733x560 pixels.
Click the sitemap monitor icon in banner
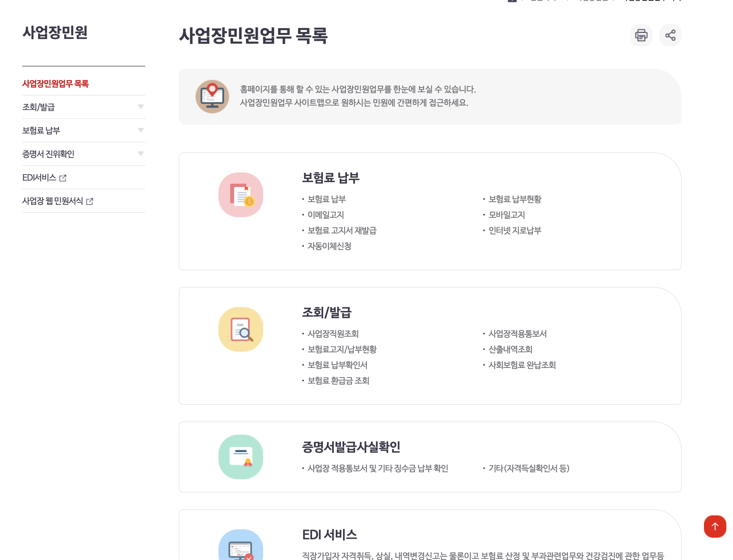[212, 96]
